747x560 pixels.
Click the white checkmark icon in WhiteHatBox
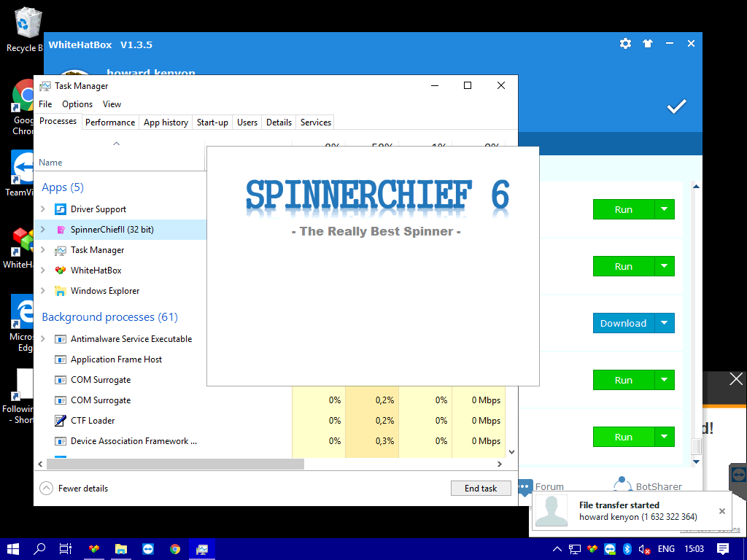pos(676,106)
